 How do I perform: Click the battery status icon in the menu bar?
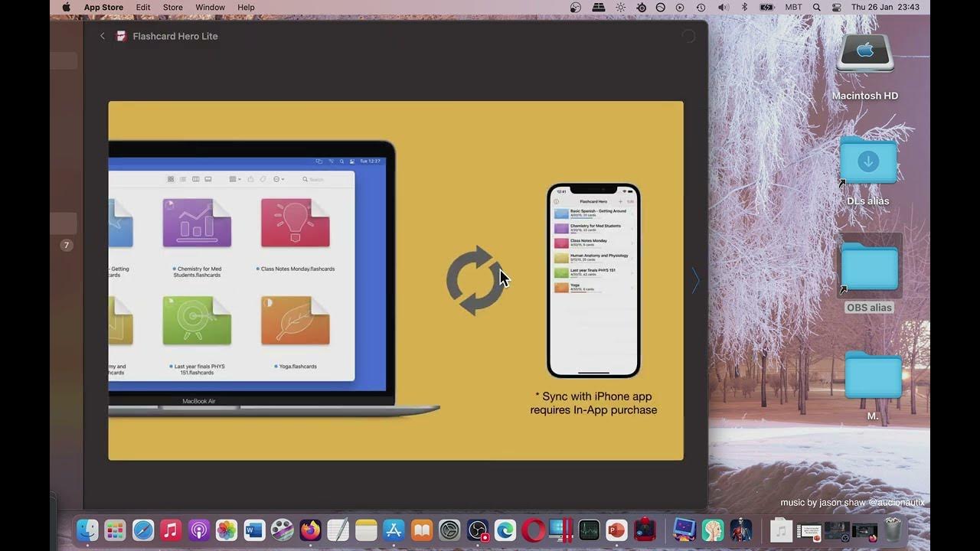(x=767, y=8)
